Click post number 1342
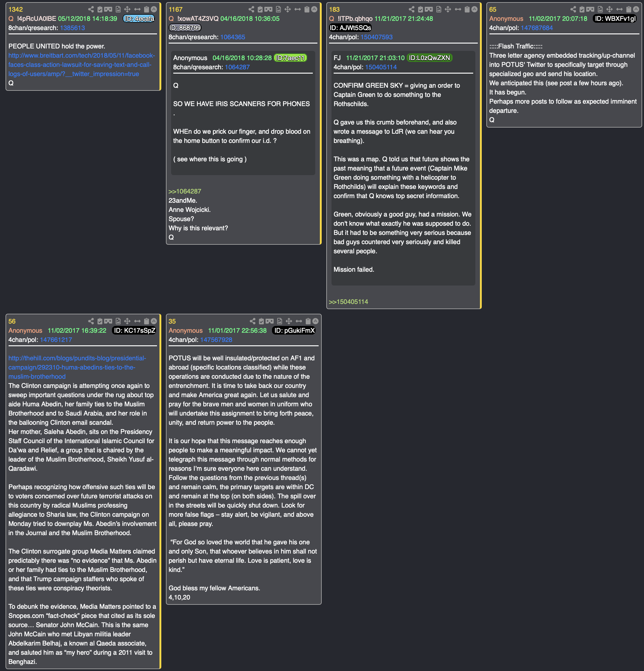 (15, 10)
